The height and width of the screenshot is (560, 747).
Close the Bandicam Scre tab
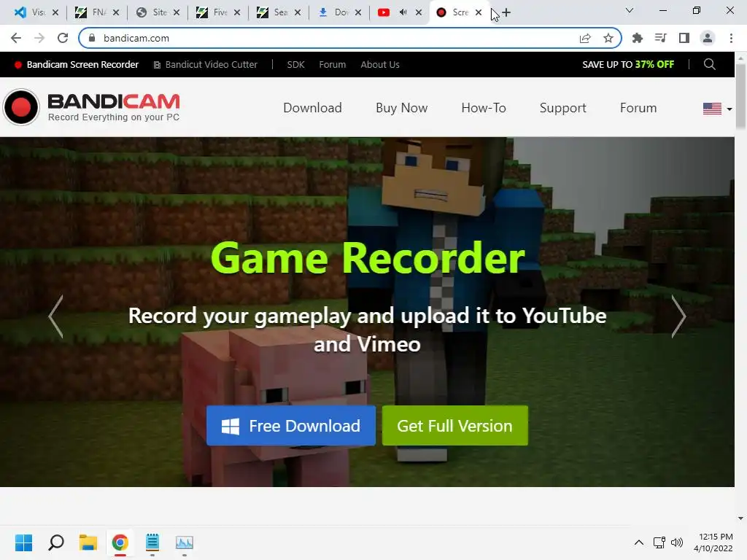[x=479, y=12]
